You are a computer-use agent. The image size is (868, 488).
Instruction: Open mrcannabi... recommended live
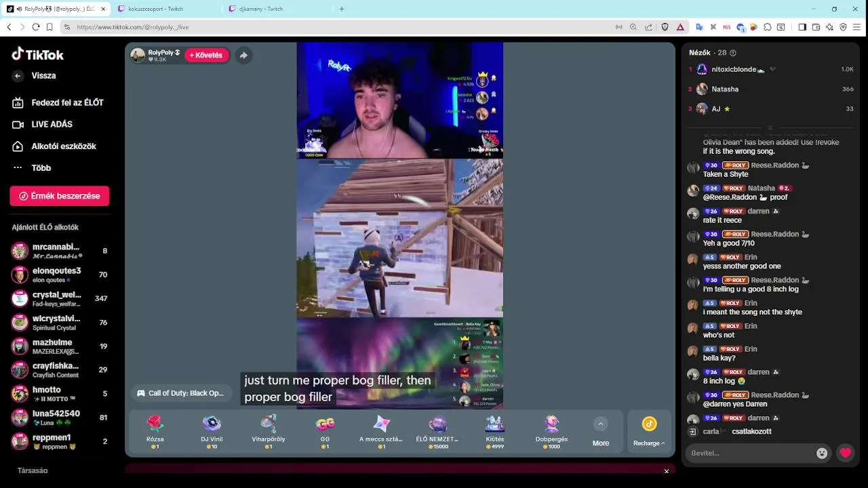click(60, 251)
